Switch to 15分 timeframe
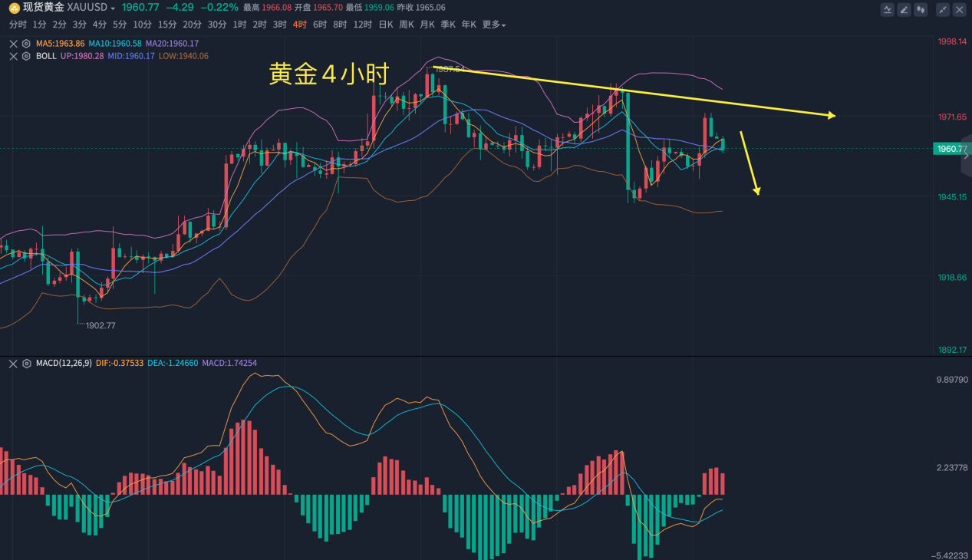 tap(167, 25)
